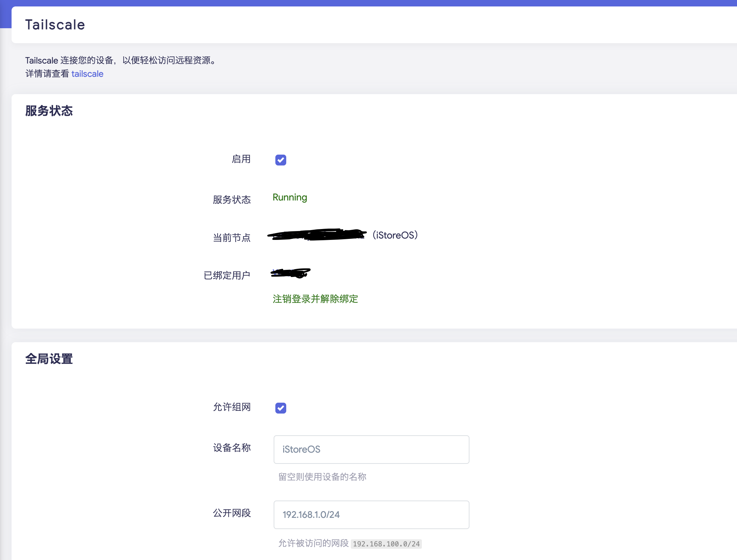
Task: Click the Tailscale page title
Action: [x=55, y=25]
